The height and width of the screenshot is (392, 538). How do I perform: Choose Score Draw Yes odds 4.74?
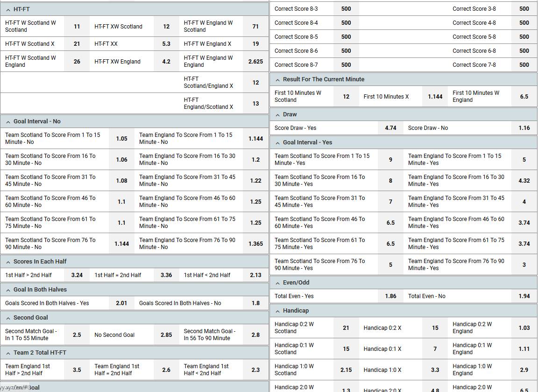(x=390, y=128)
